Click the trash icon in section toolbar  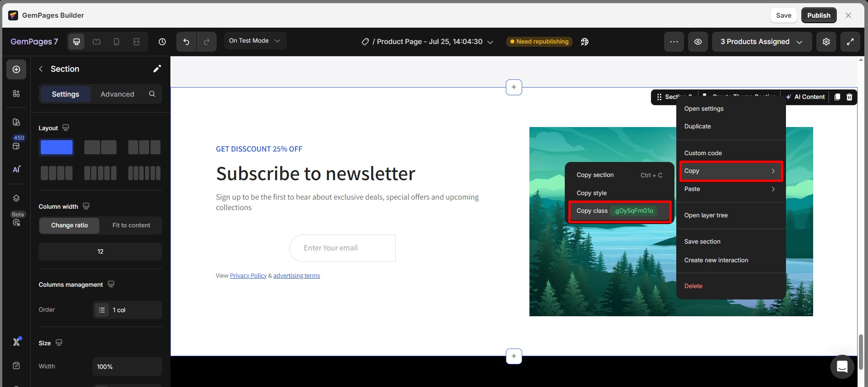coord(849,97)
